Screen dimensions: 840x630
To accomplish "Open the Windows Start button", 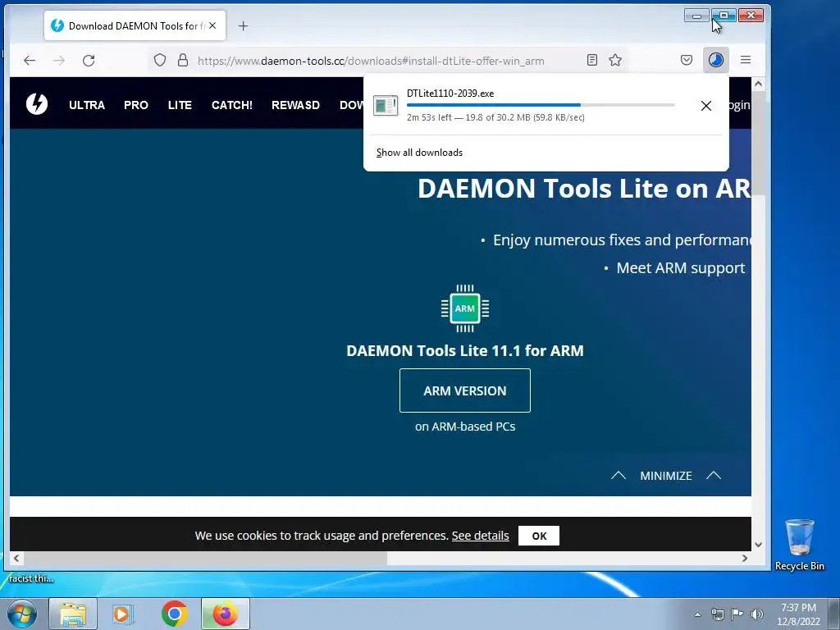I will (x=22, y=614).
